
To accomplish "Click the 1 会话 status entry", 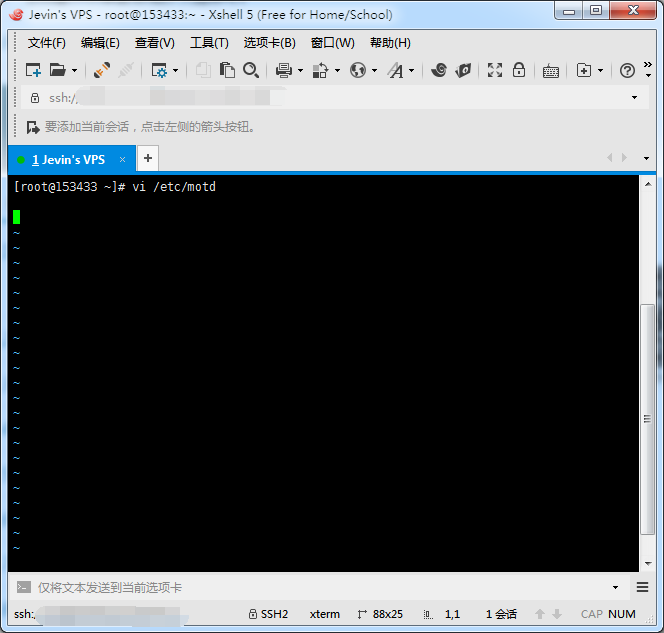I will point(501,614).
